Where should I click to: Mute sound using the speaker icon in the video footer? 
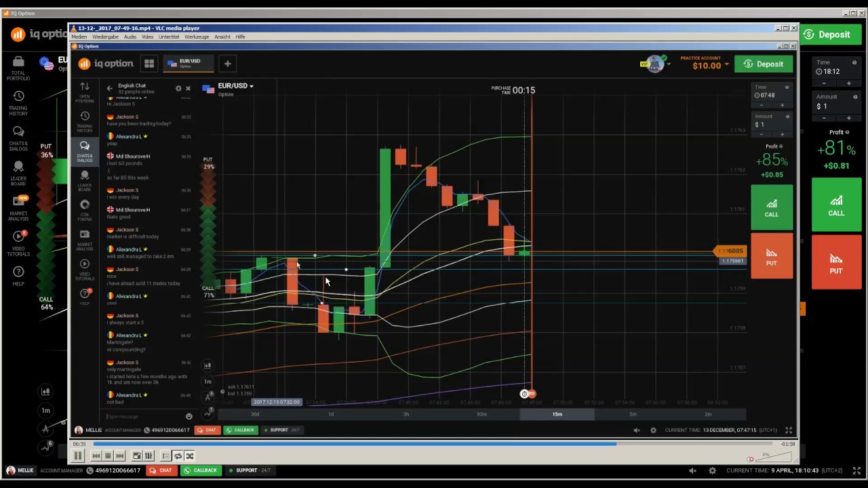pos(636,430)
